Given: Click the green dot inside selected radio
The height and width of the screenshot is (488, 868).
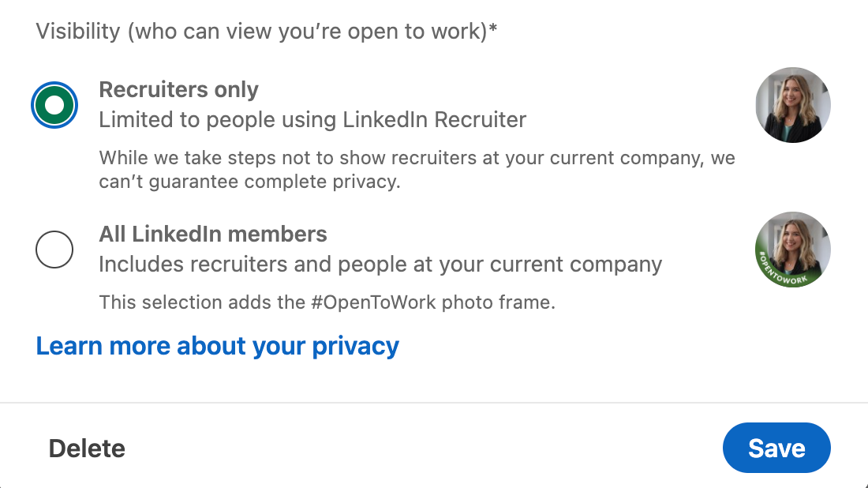Looking at the screenshot, I should [54, 105].
